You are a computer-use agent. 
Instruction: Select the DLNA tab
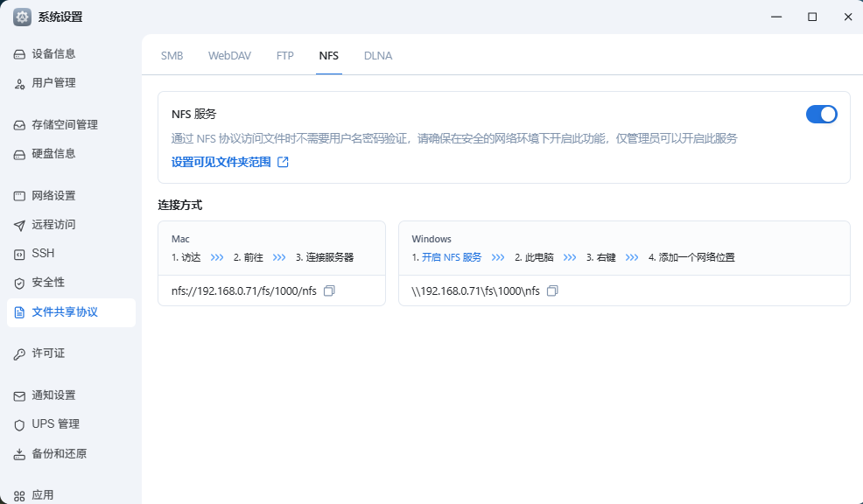click(378, 55)
